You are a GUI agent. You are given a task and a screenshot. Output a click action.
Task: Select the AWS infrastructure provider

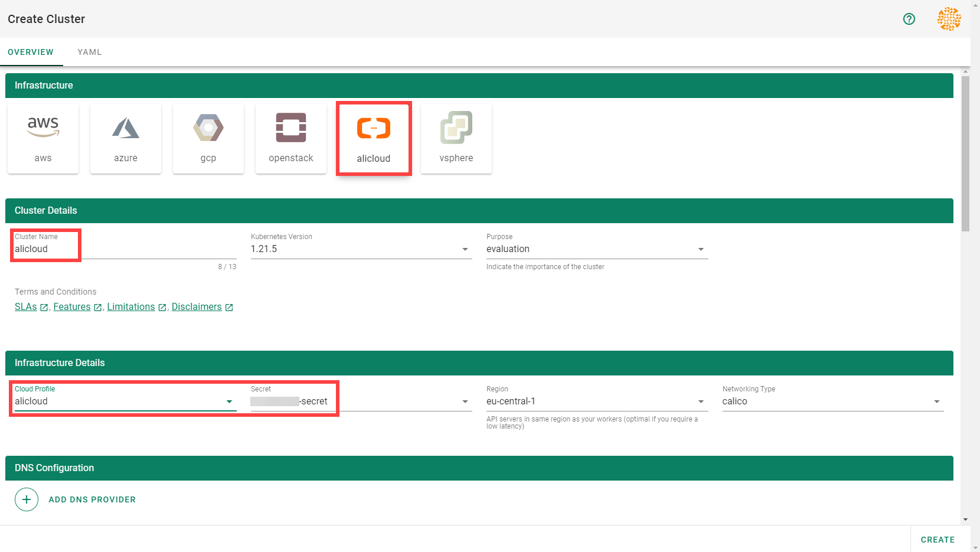pyautogui.click(x=43, y=139)
